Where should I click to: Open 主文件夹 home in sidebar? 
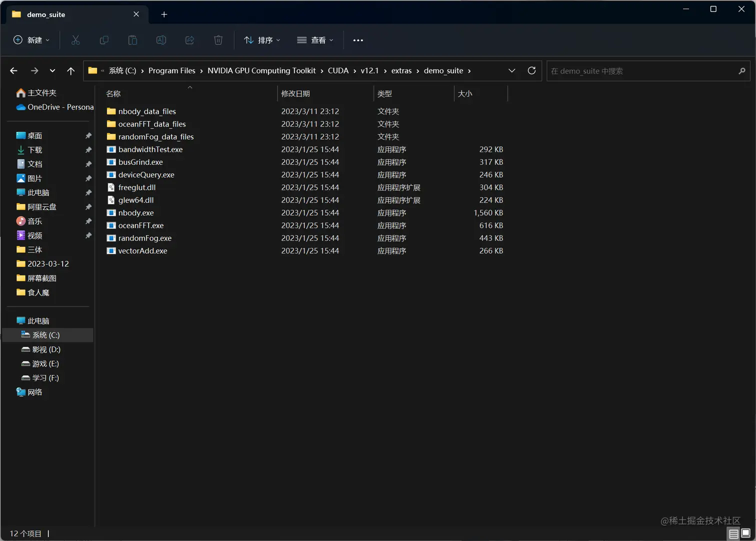click(36, 93)
